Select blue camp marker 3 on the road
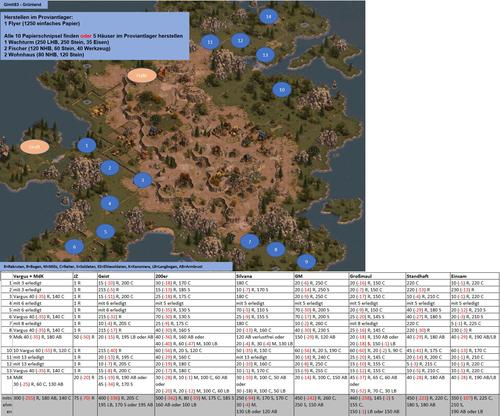The image size is (500, 416). point(143,180)
